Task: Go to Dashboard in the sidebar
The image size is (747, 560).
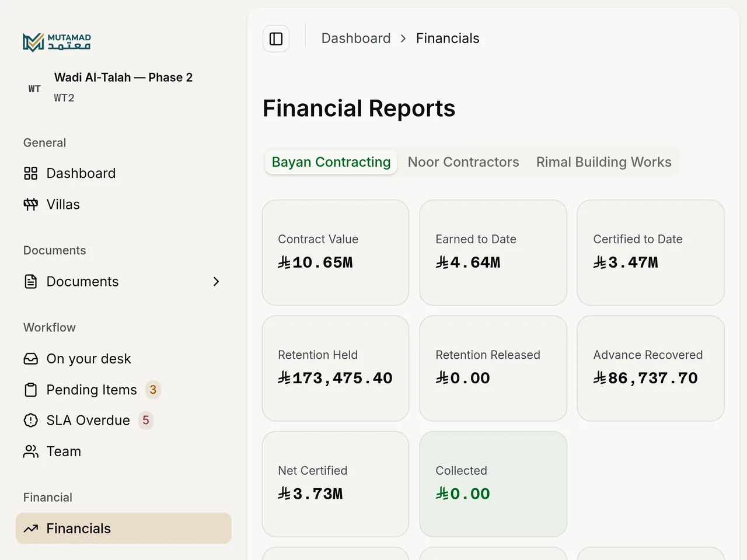Action: coord(124,173)
